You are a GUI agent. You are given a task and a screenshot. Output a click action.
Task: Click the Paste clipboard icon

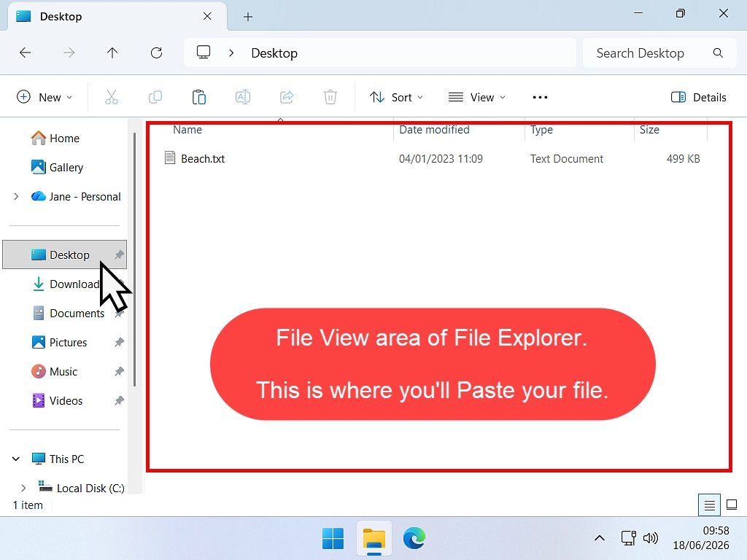[198, 97]
